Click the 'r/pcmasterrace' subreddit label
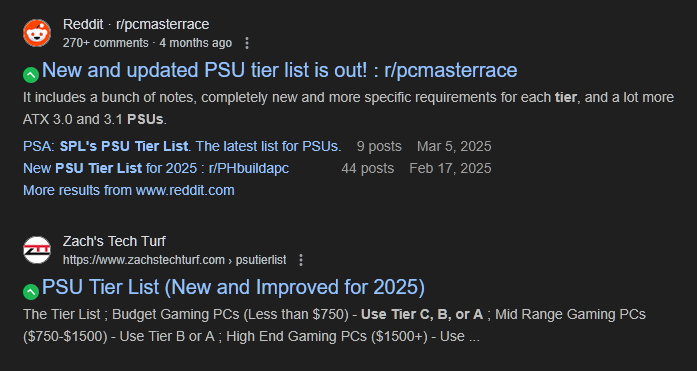Viewport: 697px width, 371px height. point(163,24)
